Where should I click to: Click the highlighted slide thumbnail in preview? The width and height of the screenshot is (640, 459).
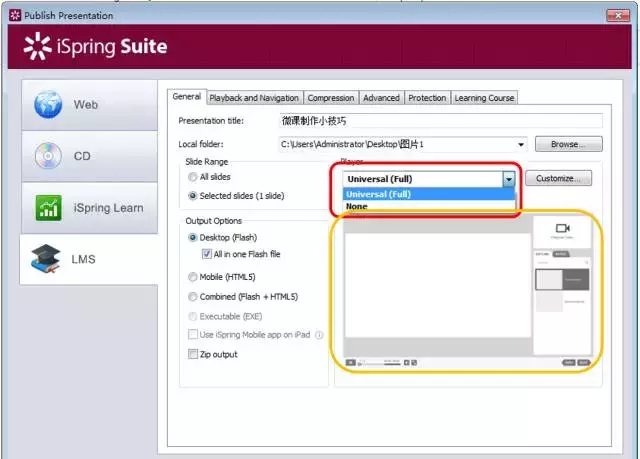[x=562, y=279]
